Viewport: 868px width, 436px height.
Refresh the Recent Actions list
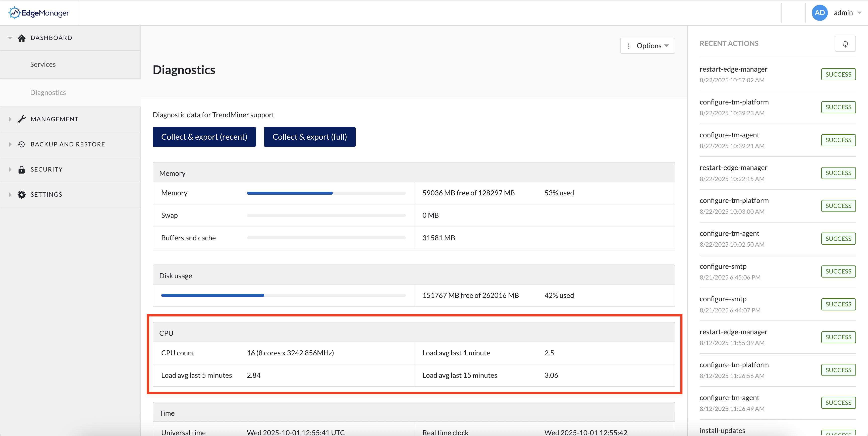(x=845, y=44)
